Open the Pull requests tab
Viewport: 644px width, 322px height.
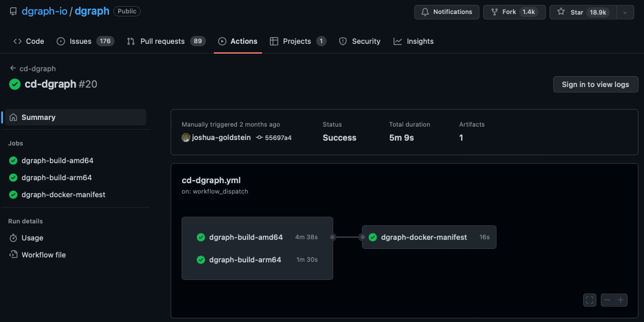click(x=166, y=41)
